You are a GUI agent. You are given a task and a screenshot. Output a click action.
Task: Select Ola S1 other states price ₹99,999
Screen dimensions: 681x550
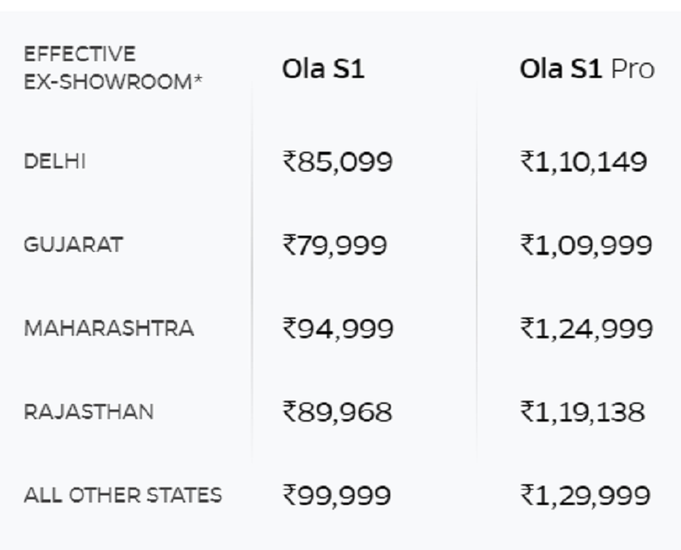337,495
